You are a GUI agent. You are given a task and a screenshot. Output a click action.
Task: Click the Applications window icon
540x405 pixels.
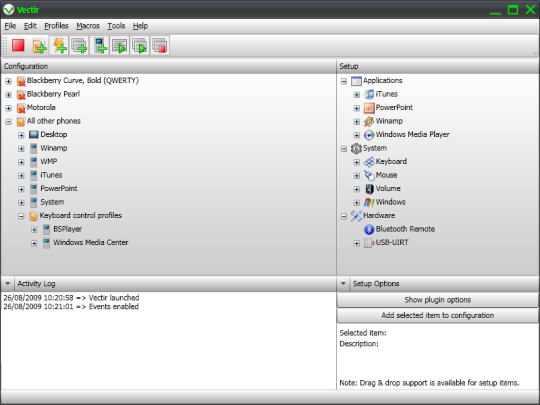click(356, 81)
